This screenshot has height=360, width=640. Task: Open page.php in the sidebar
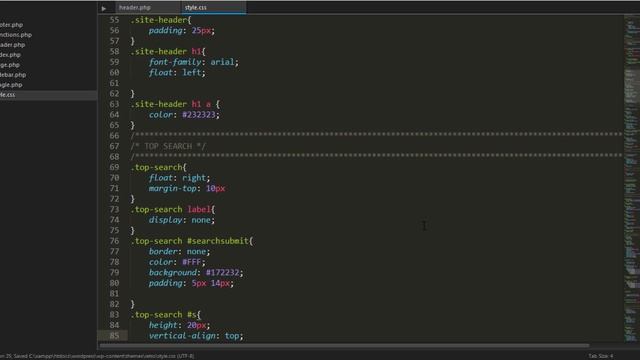pyautogui.click(x=10, y=64)
